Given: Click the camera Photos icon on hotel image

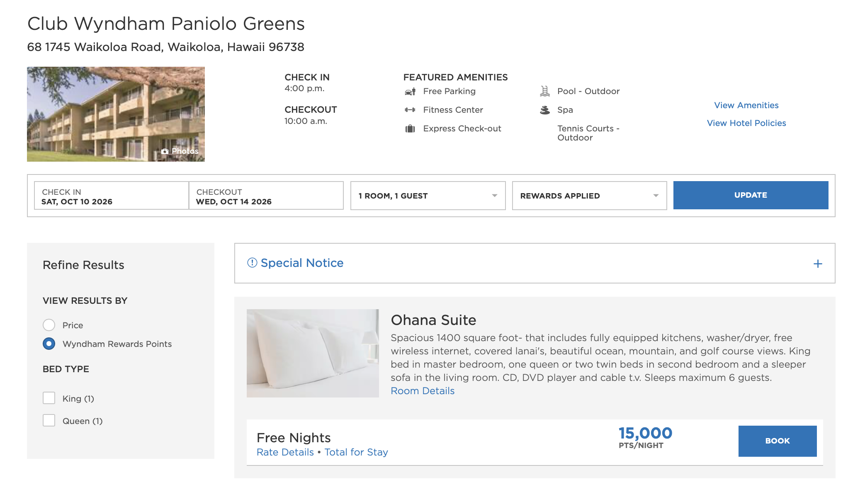Looking at the screenshot, I should tap(165, 151).
